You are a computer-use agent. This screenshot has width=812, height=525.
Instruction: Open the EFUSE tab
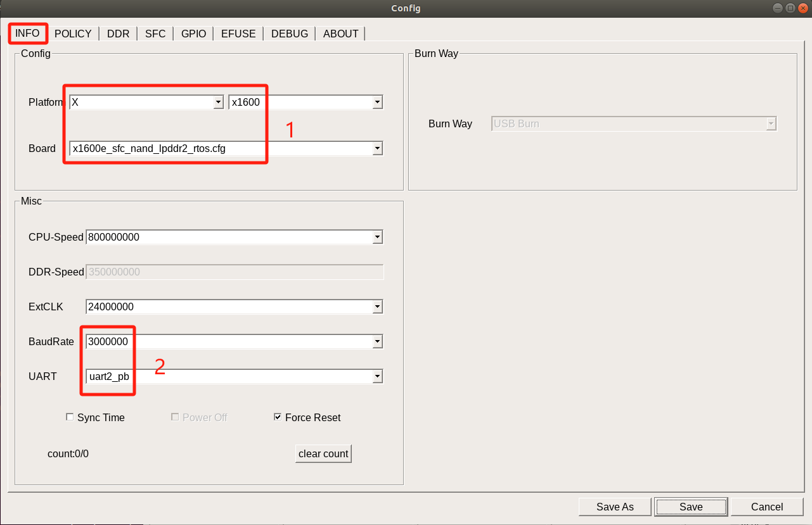pos(238,34)
